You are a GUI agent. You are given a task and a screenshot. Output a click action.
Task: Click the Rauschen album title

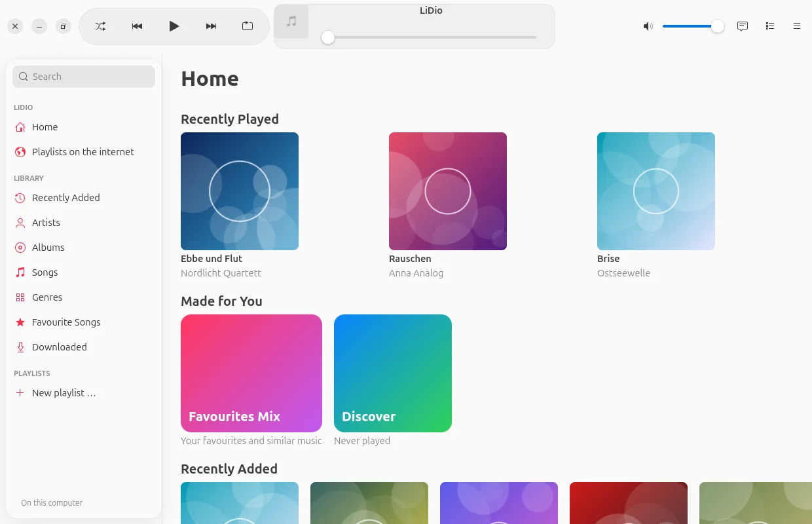point(410,259)
